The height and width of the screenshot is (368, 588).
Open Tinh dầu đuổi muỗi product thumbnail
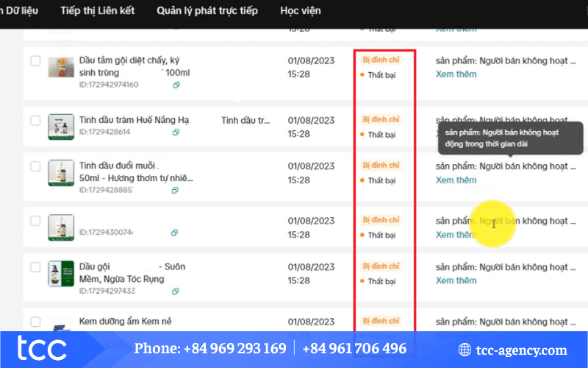pyautogui.click(x=61, y=173)
